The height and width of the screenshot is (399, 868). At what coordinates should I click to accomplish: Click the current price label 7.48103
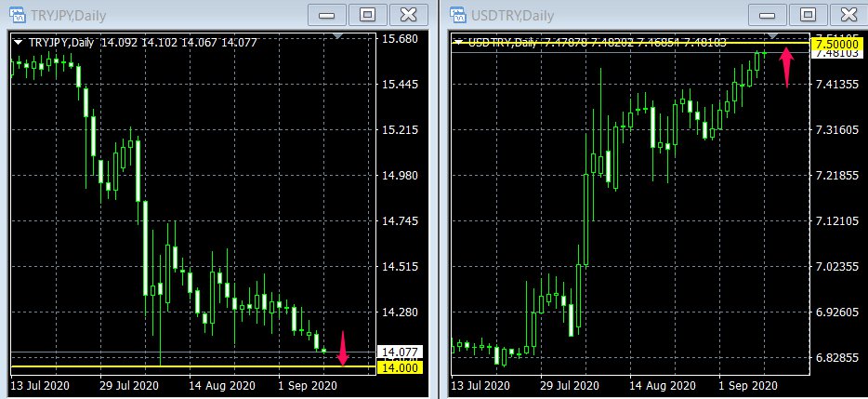coord(835,54)
